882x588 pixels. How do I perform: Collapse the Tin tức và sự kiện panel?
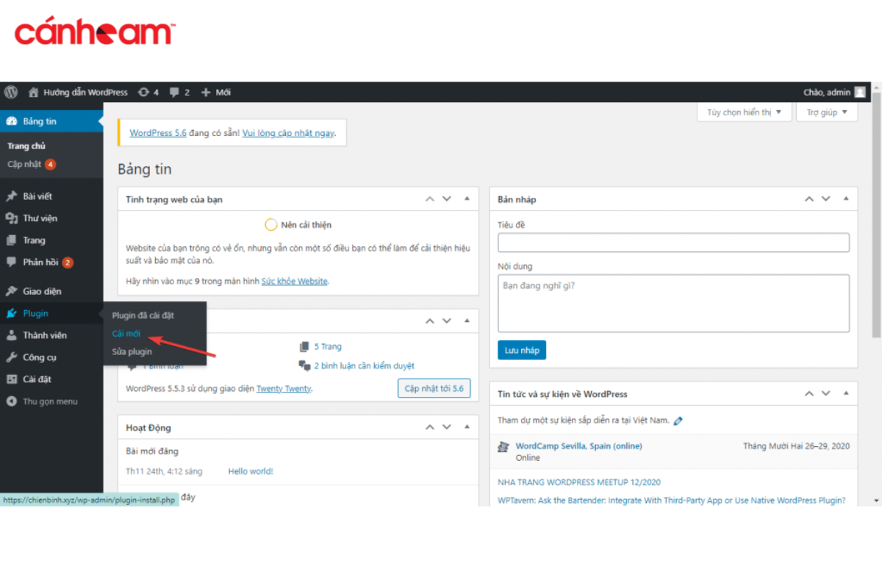click(845, 394)
